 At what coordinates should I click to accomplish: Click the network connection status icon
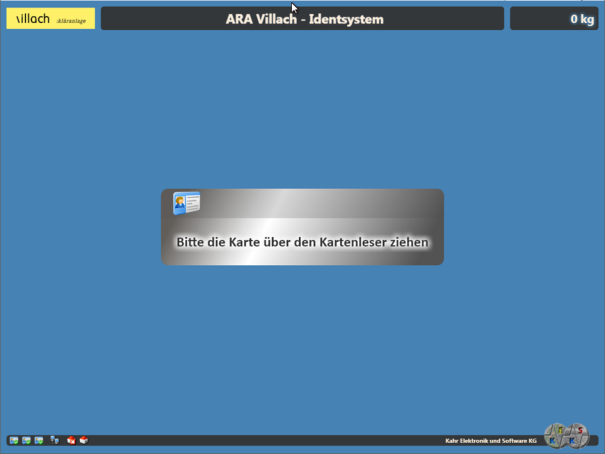[x=55, y=440]
